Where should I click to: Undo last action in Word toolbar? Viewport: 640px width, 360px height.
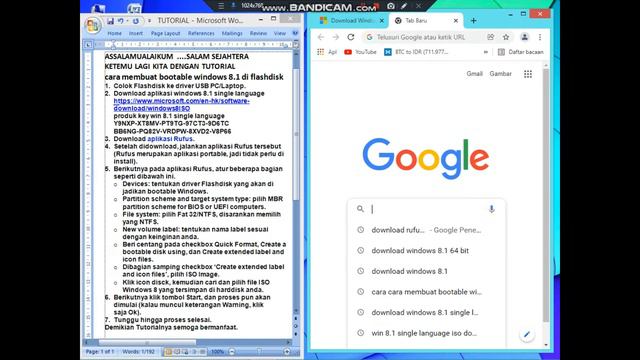(120, 20)
